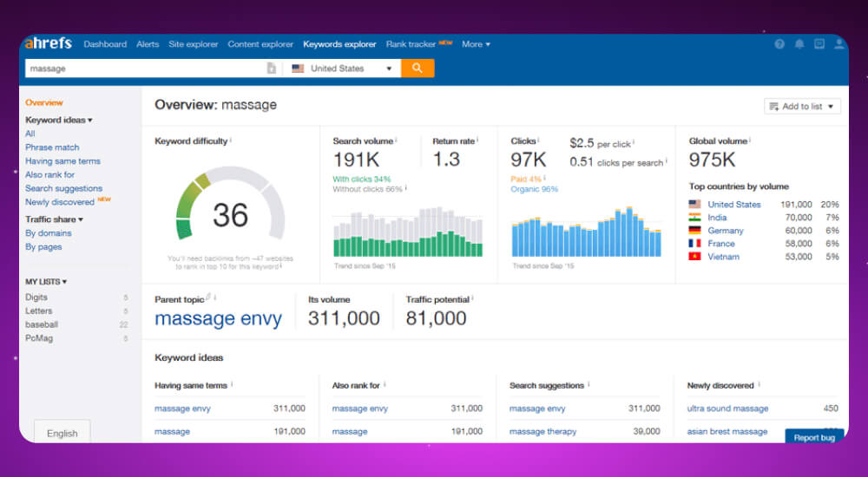Open asian brest massage keyword

click(727, 431)
